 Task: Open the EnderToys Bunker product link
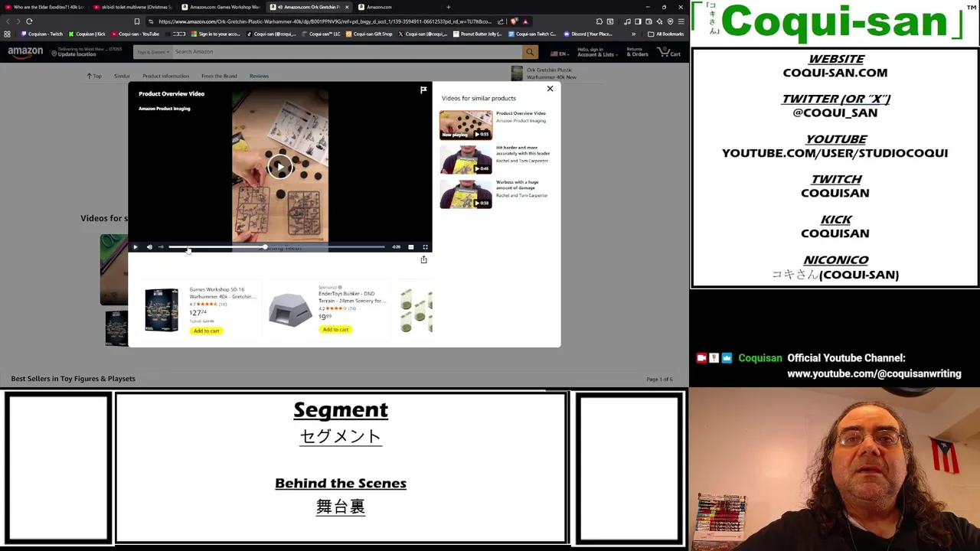(352, 297)
